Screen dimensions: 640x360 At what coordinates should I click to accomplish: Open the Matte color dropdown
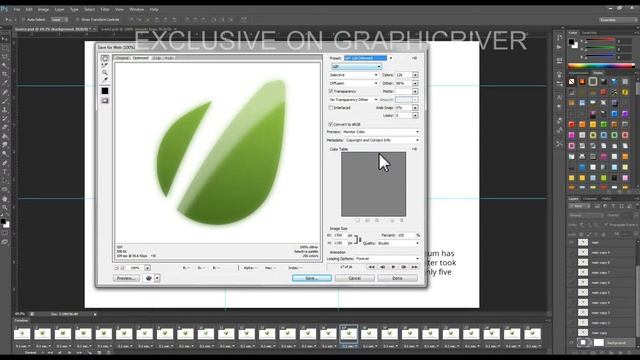click(415, 91)
